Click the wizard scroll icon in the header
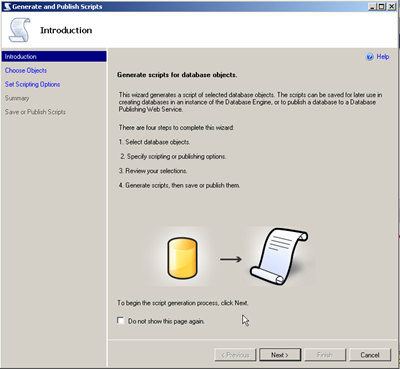Image resolution: width=400 pixels, height=369 pixels. tap(20, 30)
